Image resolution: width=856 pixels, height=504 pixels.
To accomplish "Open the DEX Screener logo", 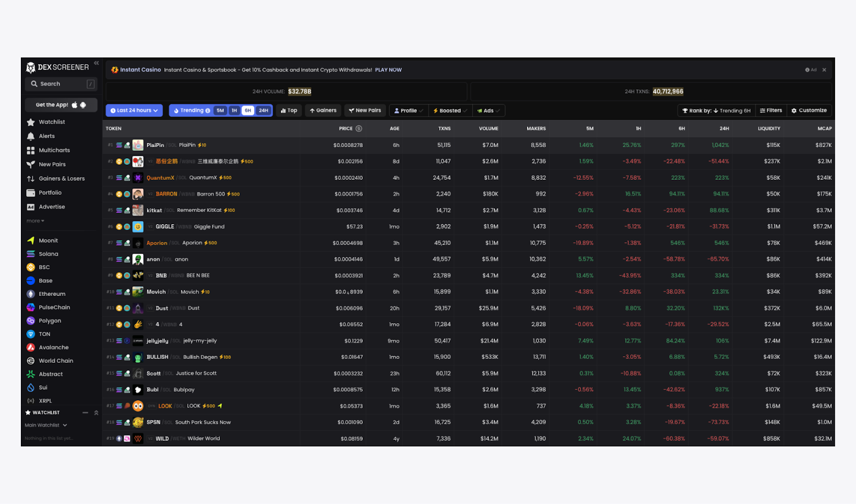I will 58,67.
